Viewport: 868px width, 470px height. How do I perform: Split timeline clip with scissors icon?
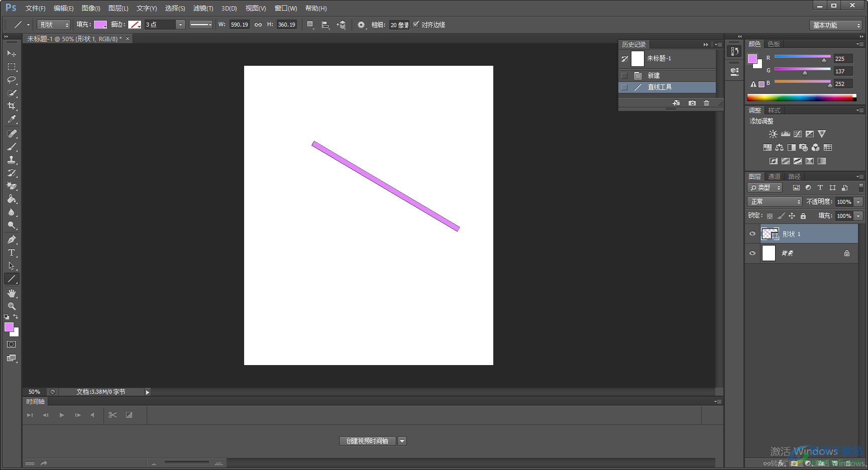click(x=113, y=415)
